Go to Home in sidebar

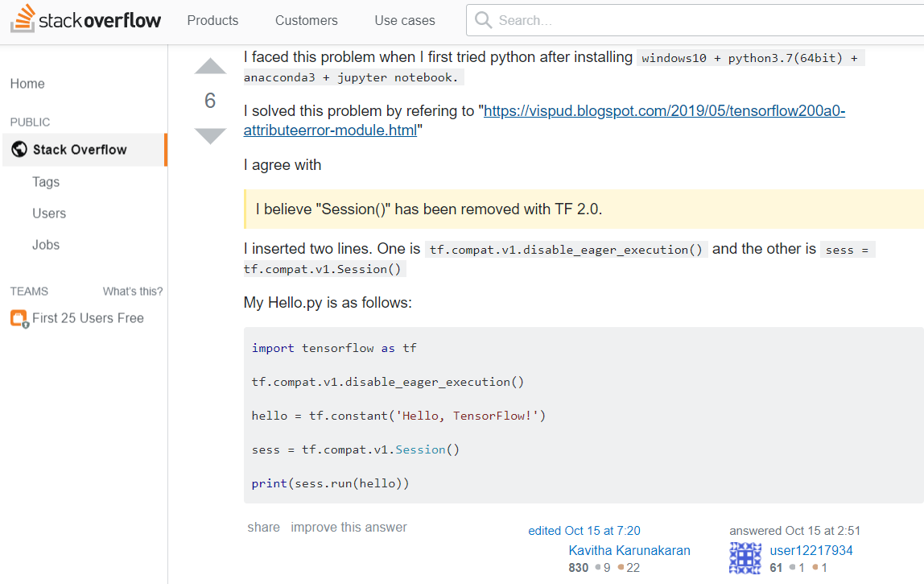click(x=27, y=84)
